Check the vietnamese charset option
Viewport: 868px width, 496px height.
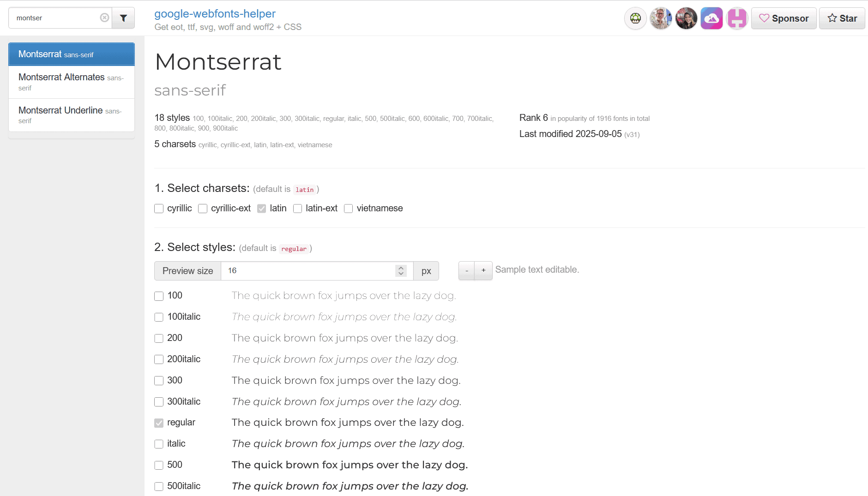click(x=349, y=209)
